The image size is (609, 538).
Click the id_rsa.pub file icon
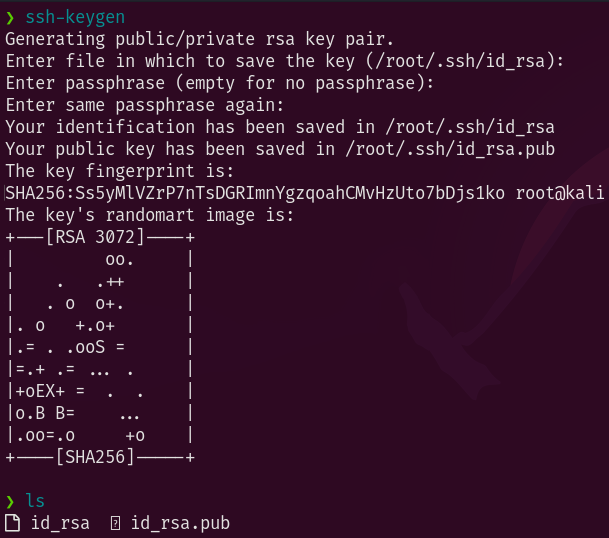pyautogui.click(x=115, y=523)
